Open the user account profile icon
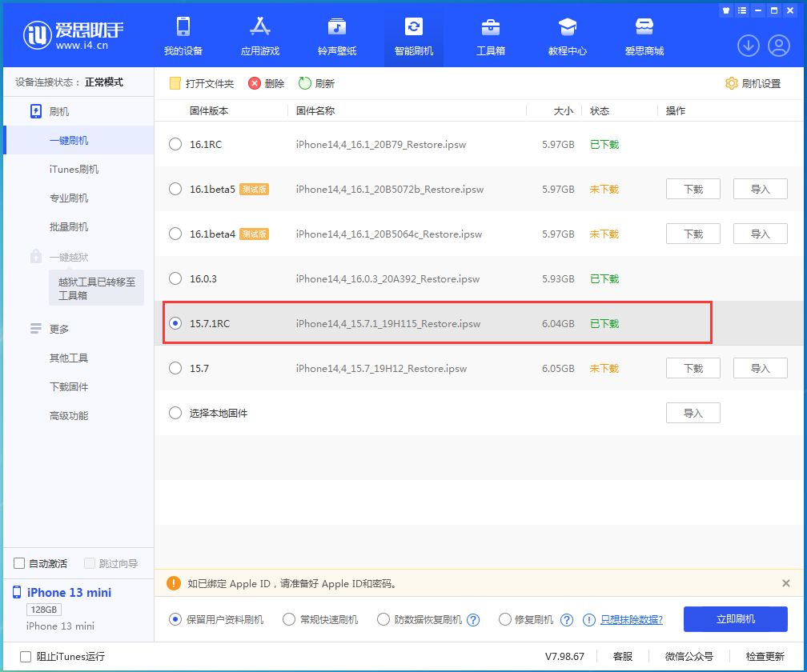807x672 pixels. click(x=779, y=46)
